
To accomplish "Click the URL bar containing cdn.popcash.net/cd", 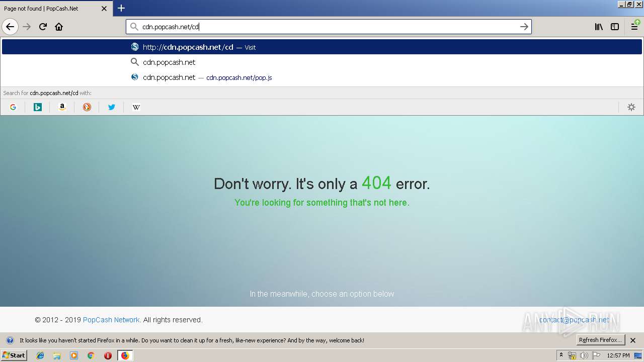I will click(329, 27).
